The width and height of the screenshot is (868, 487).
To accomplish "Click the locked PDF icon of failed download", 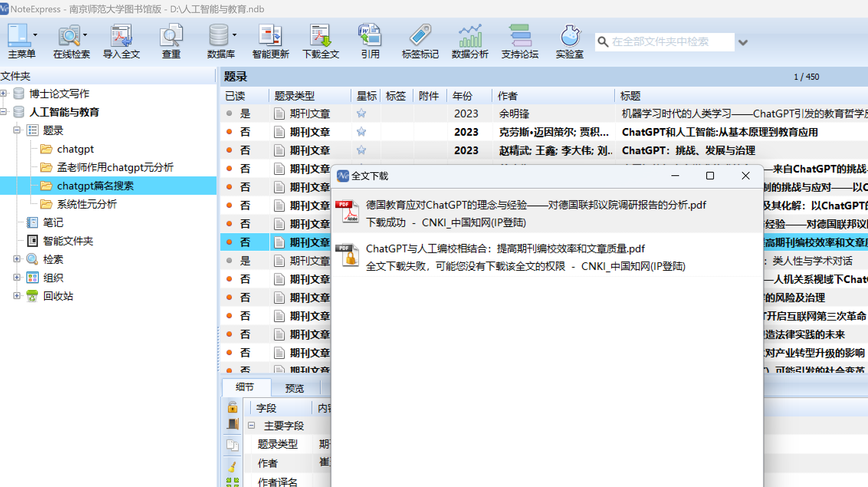I will [348, 255].
